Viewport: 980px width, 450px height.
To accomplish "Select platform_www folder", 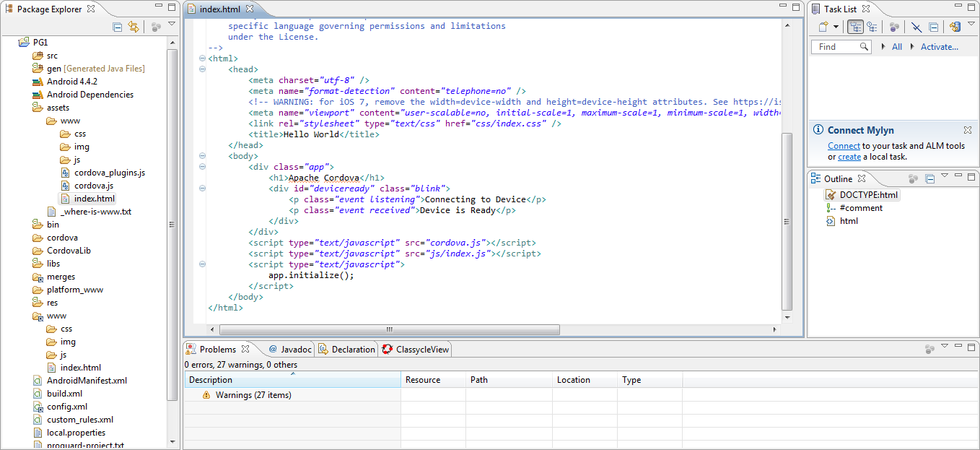I will [68, 290].
